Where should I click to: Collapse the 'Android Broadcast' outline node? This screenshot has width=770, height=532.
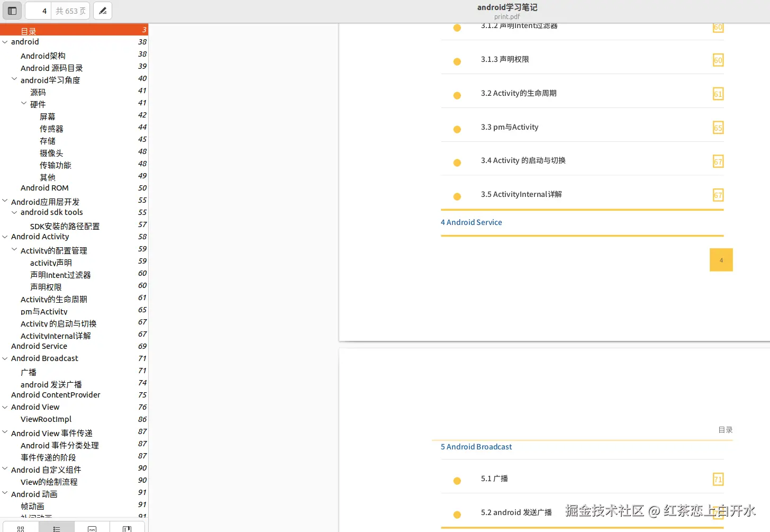pyautogui.click(x=5, y=358)
